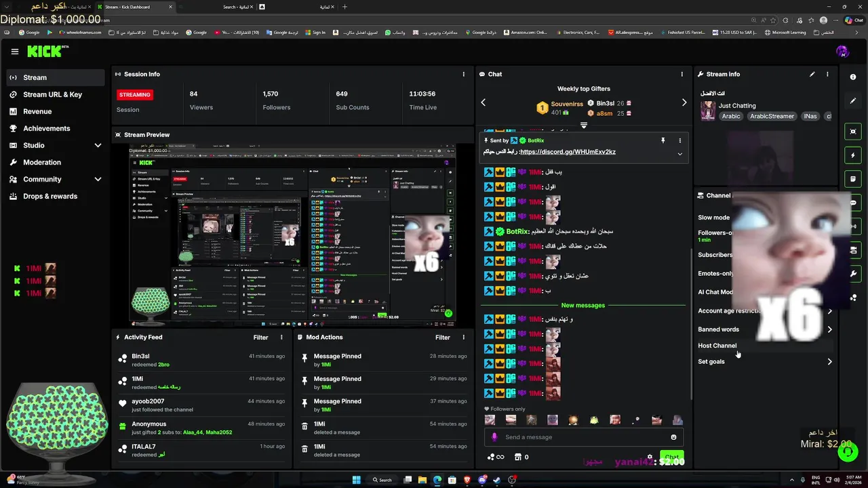
Task: Click in Send a message field
Action: (585, 437)
